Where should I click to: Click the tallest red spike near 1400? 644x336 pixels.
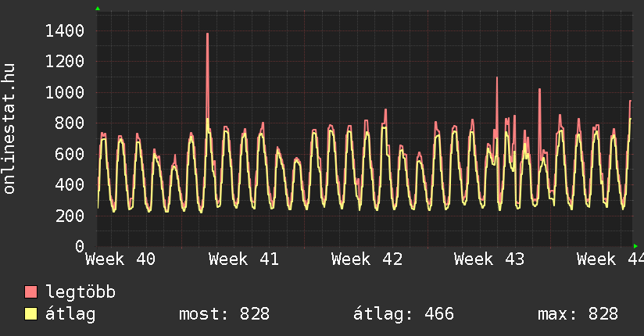point(207,35)
